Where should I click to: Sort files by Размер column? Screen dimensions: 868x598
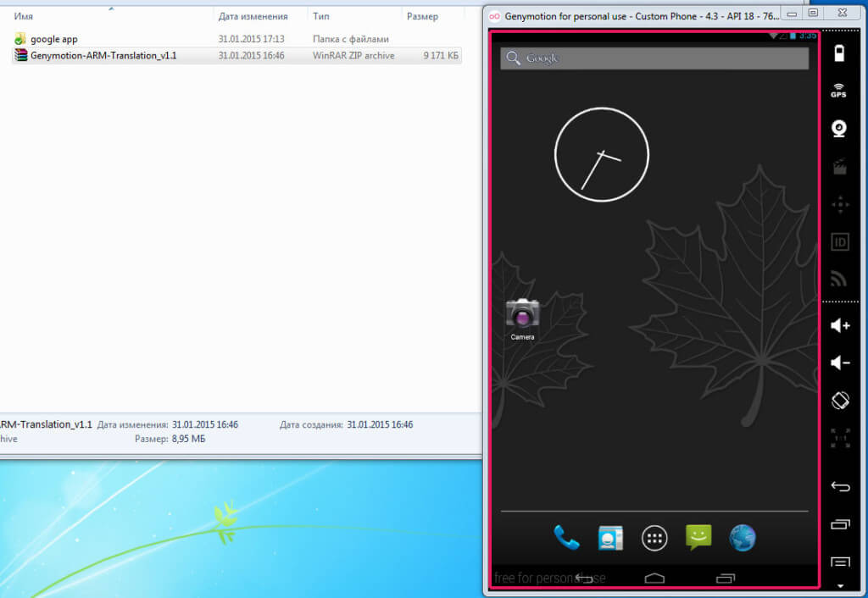422,16
